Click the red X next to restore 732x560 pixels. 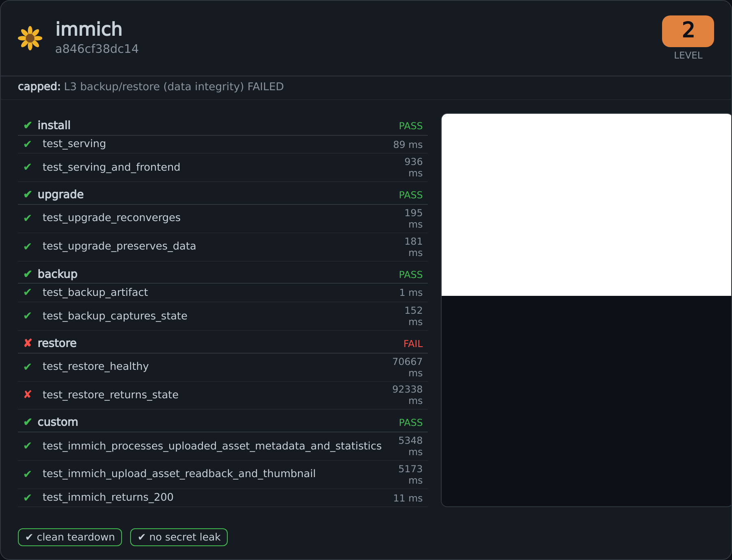click(28, 343)
